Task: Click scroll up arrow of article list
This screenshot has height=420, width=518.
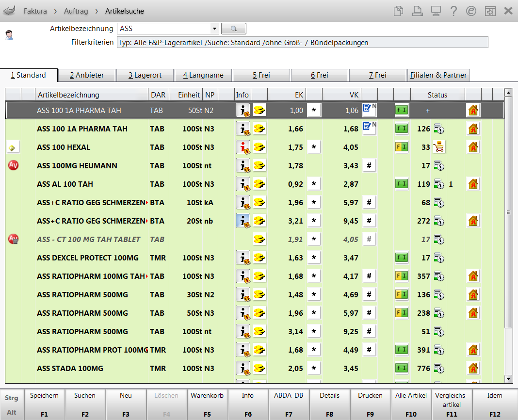Action: (x=508, y=93)
